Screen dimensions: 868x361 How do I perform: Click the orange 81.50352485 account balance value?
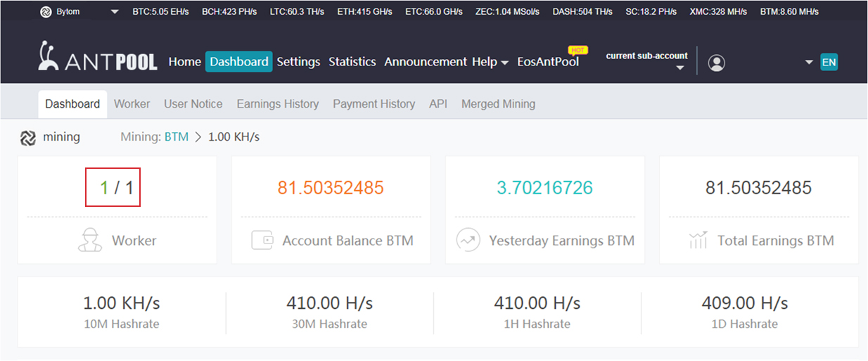331,188
